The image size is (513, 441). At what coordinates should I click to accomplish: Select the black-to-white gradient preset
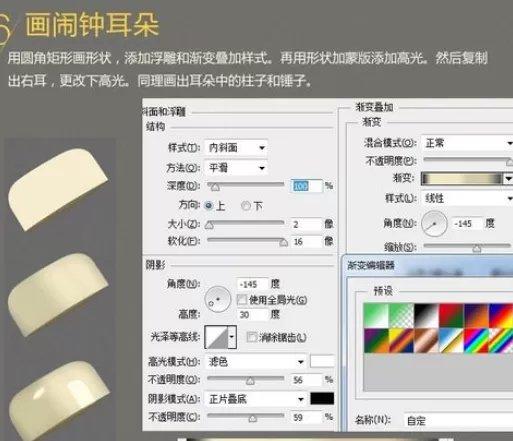tap(426, 315)
